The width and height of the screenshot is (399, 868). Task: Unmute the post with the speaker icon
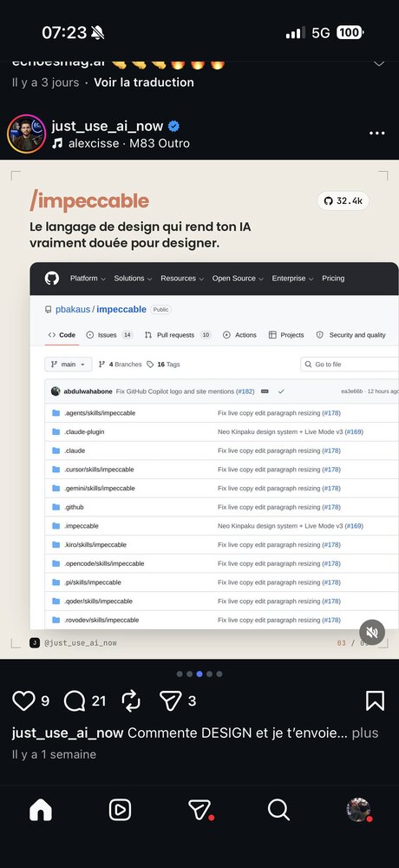pyautogui.click(x=372, y=632)
